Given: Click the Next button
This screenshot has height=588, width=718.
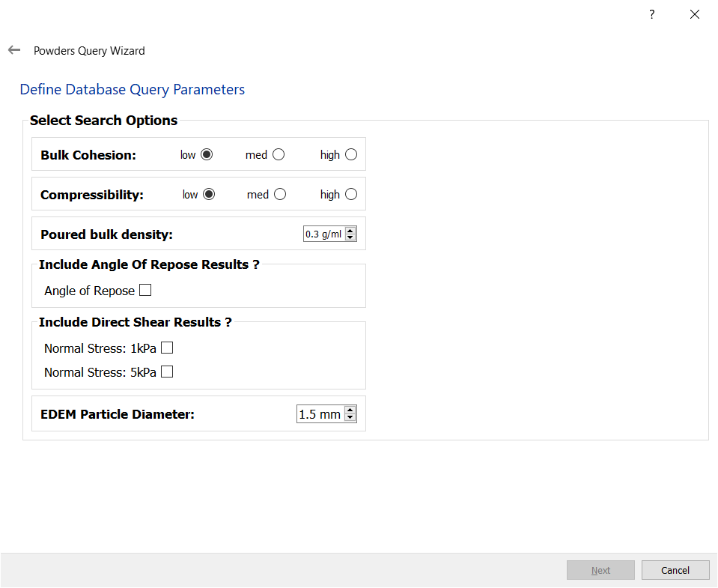Looking at the screenshot, I should (600, 570).
